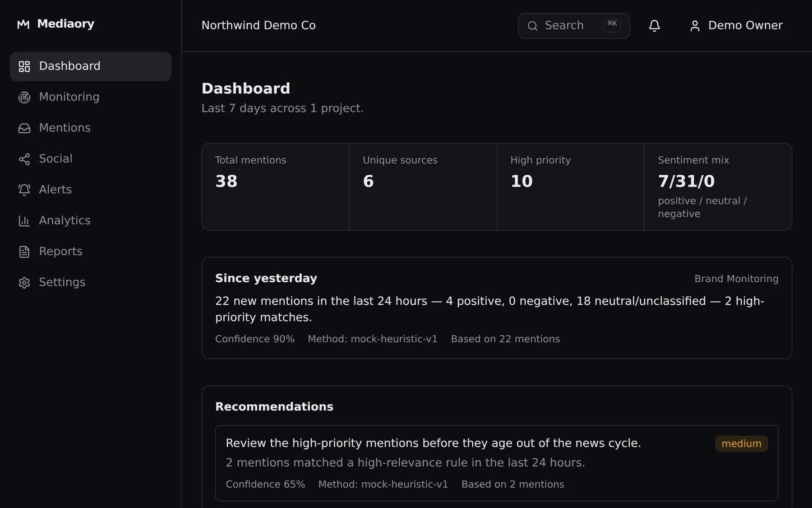This screenshot has height=508, width=812.
Task: Click the Mentions inbox icon
Action: click(x=24, y=128)
